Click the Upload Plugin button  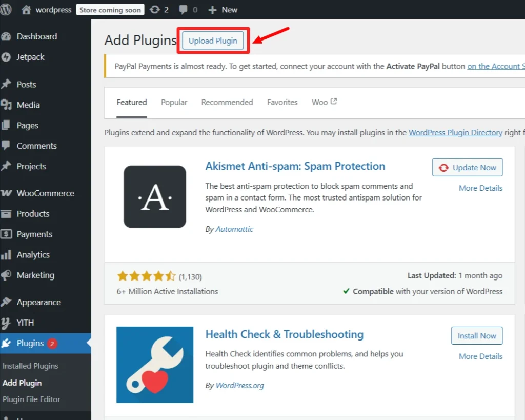213,41
